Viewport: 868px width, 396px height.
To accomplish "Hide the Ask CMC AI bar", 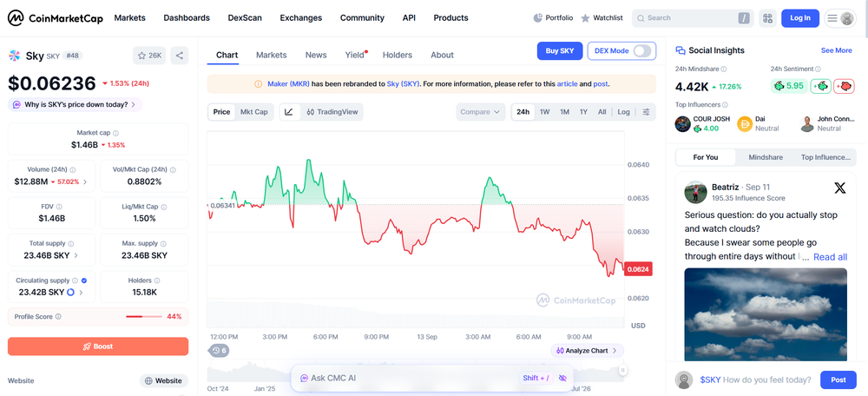I will (563, 378).
